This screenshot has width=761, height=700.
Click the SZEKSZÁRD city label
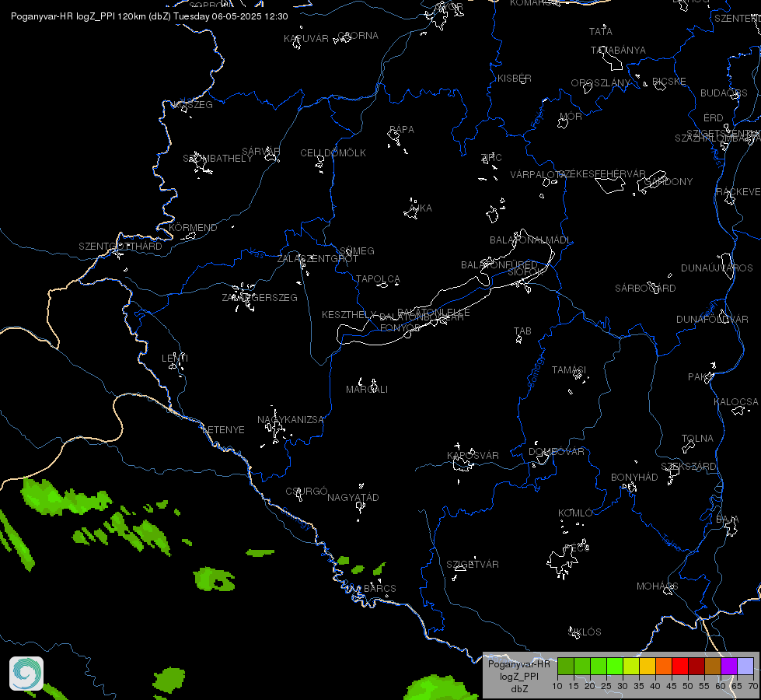click(689, 467)
